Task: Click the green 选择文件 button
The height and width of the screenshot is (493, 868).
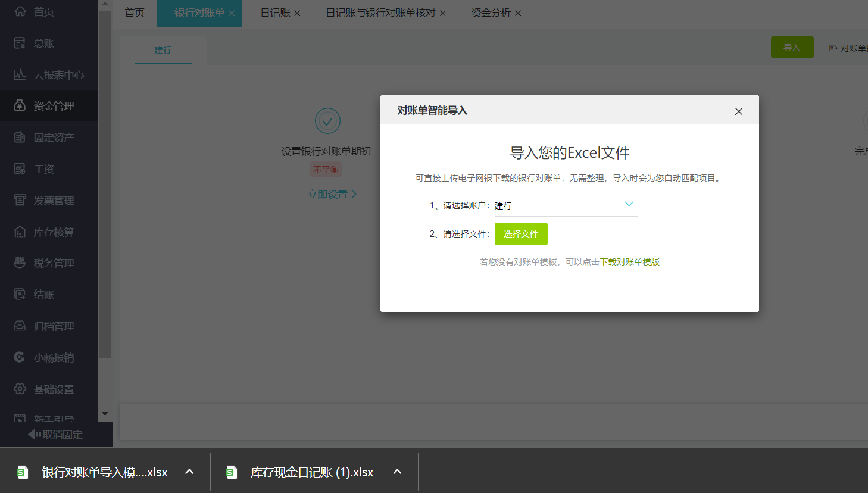Action: (521, 233)
